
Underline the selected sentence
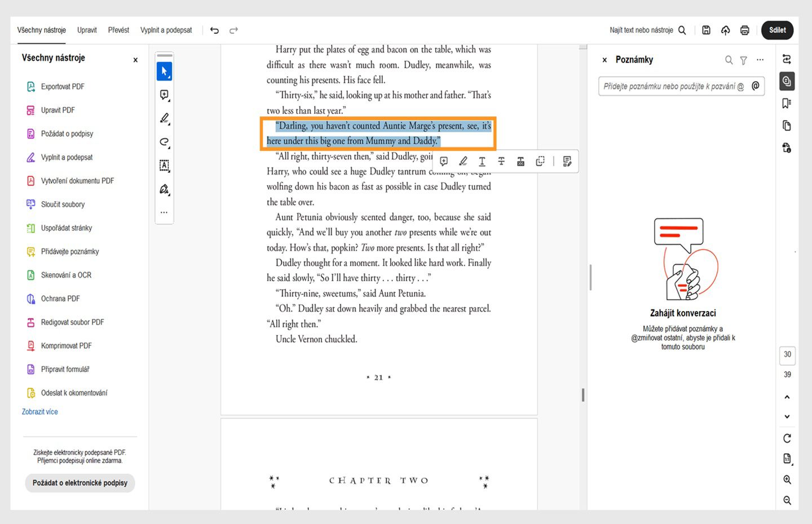coord(482,161)
